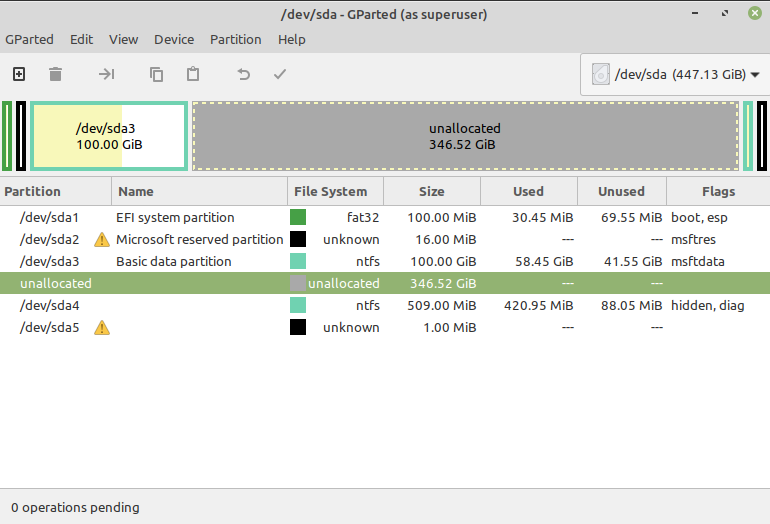Select the unallocated 346.52 GiB block in map
The image size is (770, 524).
pos(465,136)
